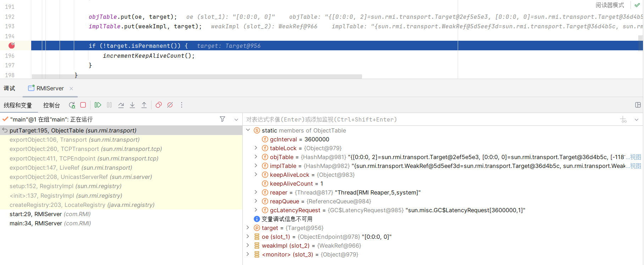Select frame exportObject:106, Transport

pos(121,140)
